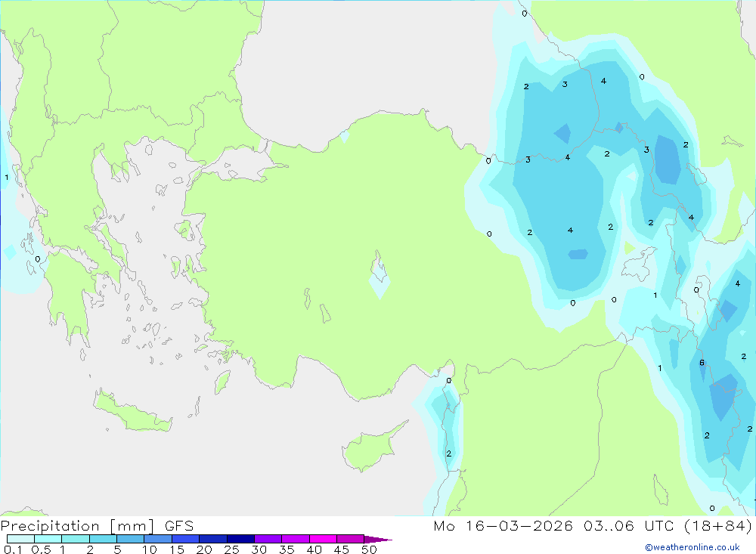Viewport: 756px width, 554px height.
Task: Click the 45–50 mm legend color swatch
Action: point(350,539)
